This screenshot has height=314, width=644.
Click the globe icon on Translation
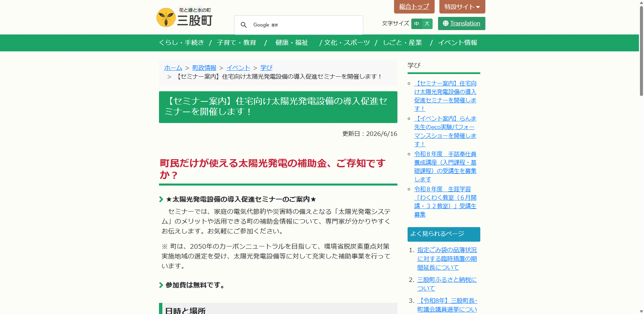pos(445,23)
